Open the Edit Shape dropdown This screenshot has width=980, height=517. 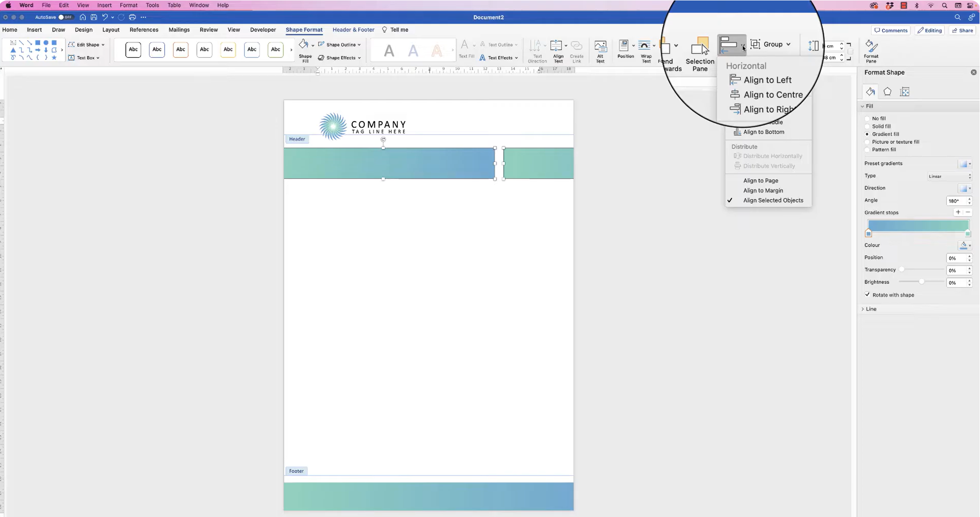(x=87, y=45)
